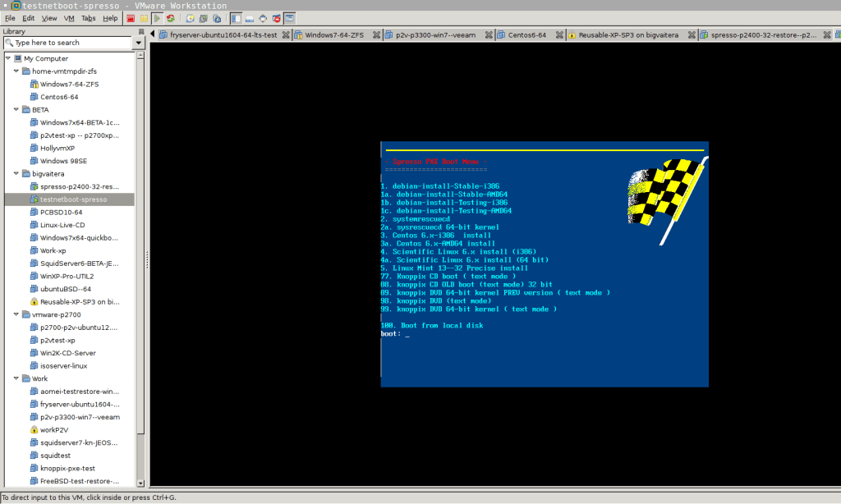Viewport: 841px width, 504px height.
Task: Click the Revert to snapshot icon
Action: (204, 18)
